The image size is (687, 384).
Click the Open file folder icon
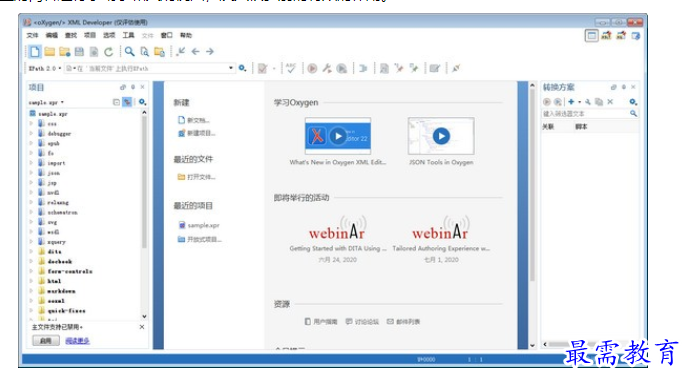coord(50,52)
